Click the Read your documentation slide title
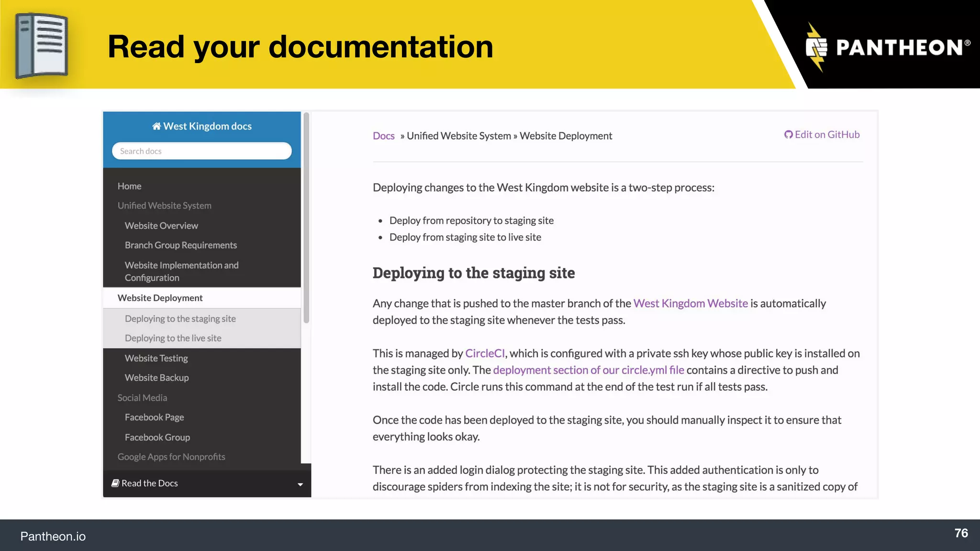980x551 pixels. [300, 46]
